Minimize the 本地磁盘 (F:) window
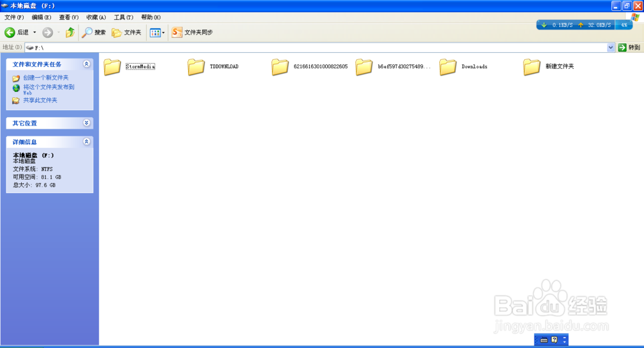The height and width of the screenshot is (348, 644). point(616,6)
